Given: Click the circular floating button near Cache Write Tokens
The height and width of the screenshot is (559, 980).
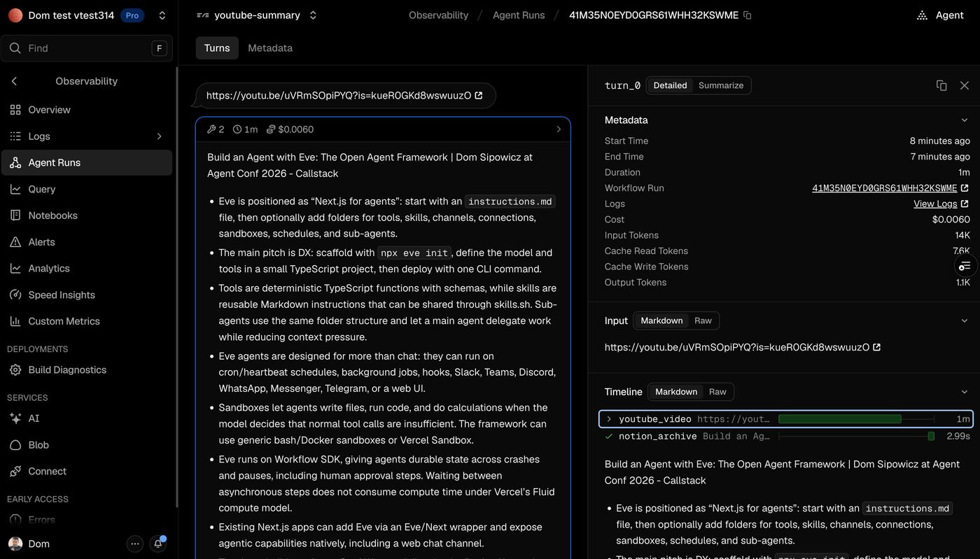Looking at the screenshot, I should 965,266.
